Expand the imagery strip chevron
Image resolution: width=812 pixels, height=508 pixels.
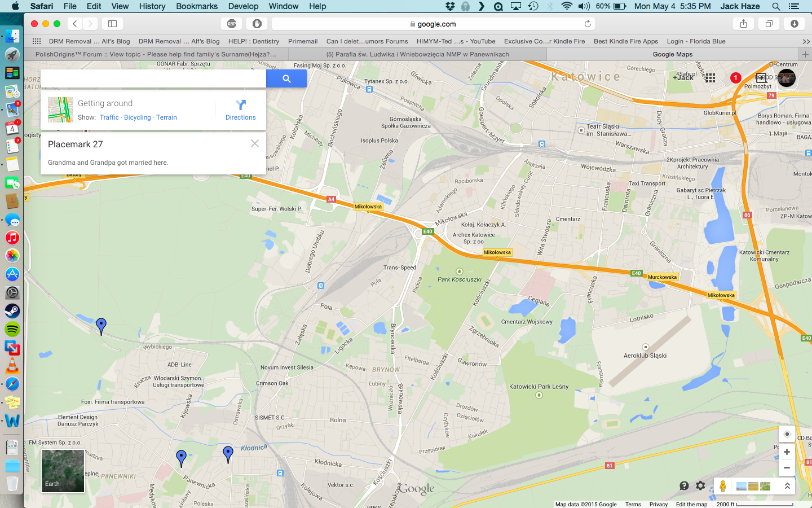pyautogui.click(x=787, y=485)
